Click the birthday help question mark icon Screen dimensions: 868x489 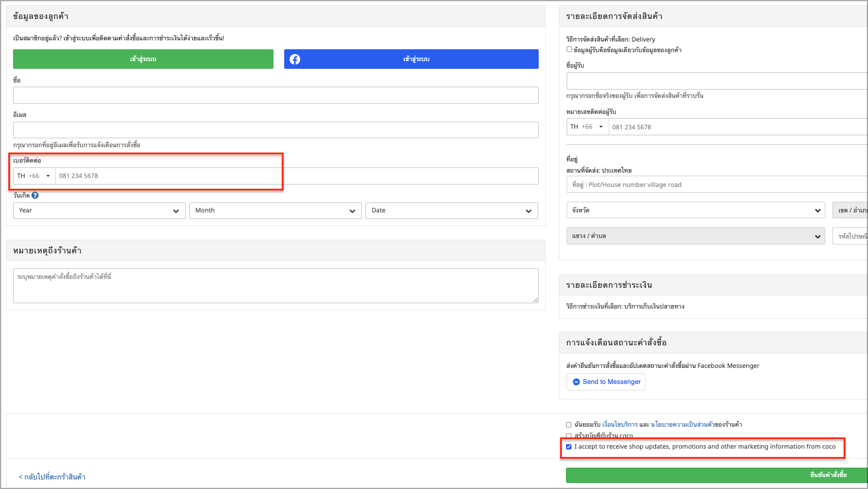(x=35, y=195)
